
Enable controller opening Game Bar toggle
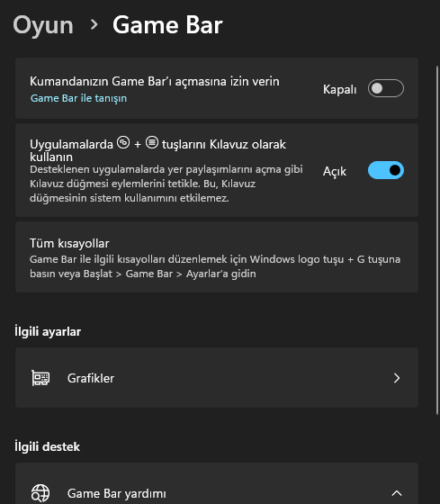click(386, 88)
